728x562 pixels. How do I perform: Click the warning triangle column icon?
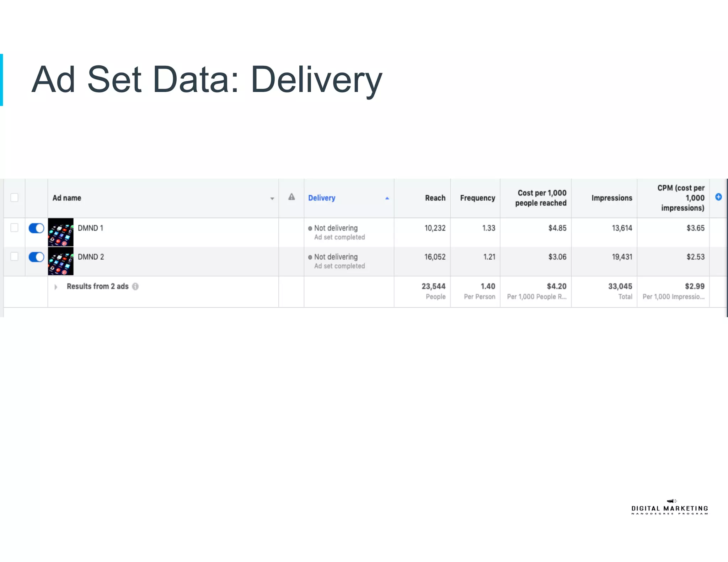click(x=291, y=197)
